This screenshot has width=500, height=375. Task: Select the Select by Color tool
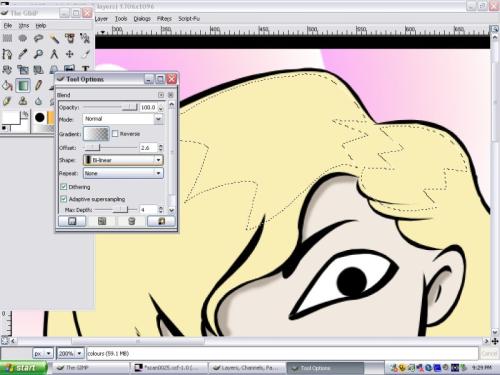(x=70, y=38)
